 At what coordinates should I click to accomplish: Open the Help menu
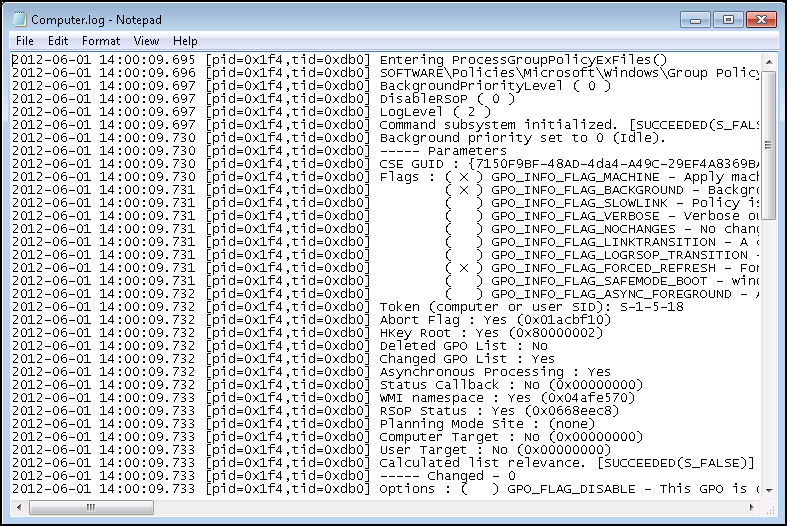pos(185,41)
